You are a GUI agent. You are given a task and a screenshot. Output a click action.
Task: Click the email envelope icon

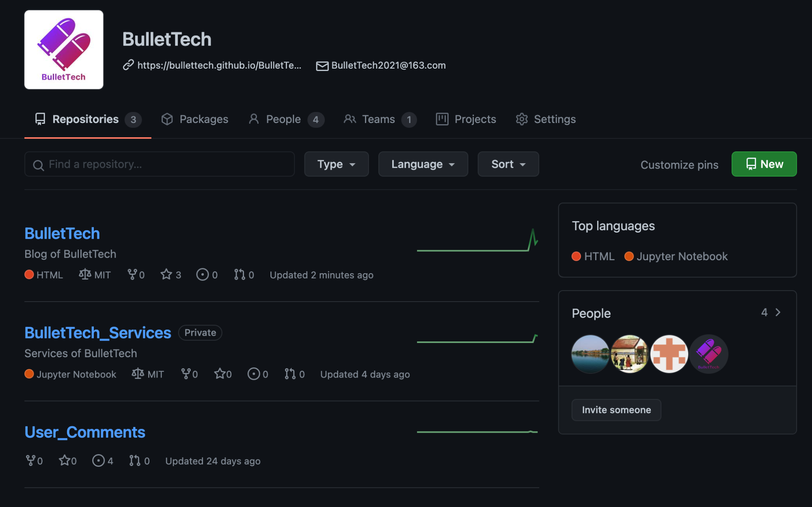tap(322, 66)
